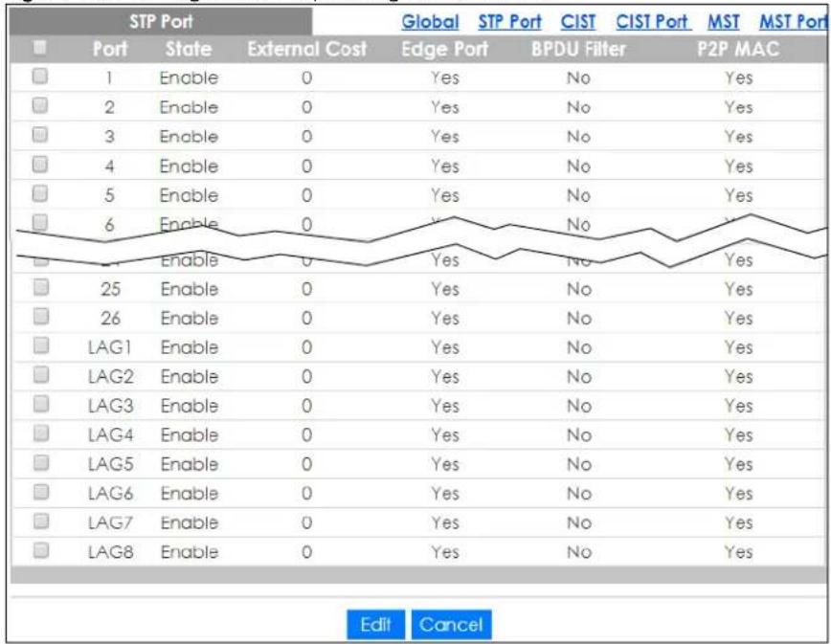Select the port 26 row checkbox
831x644 pixels.
pyautogui.click(x=41, y=316)
